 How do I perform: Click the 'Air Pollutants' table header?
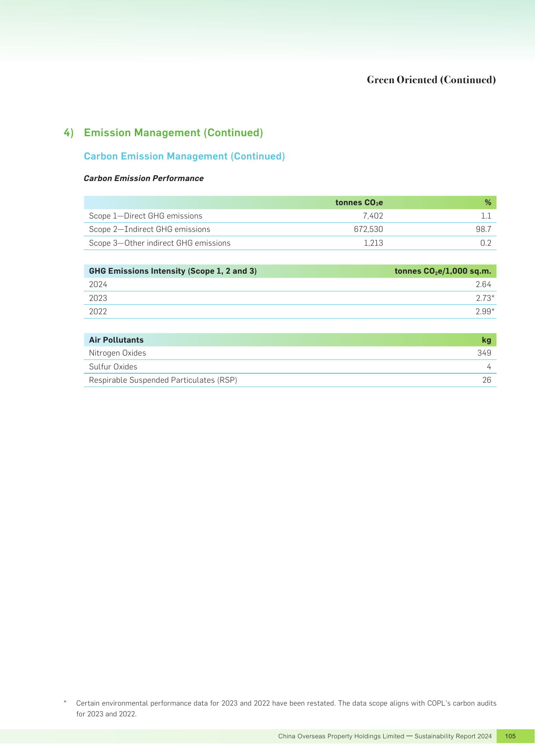click(x=116, y=340)
